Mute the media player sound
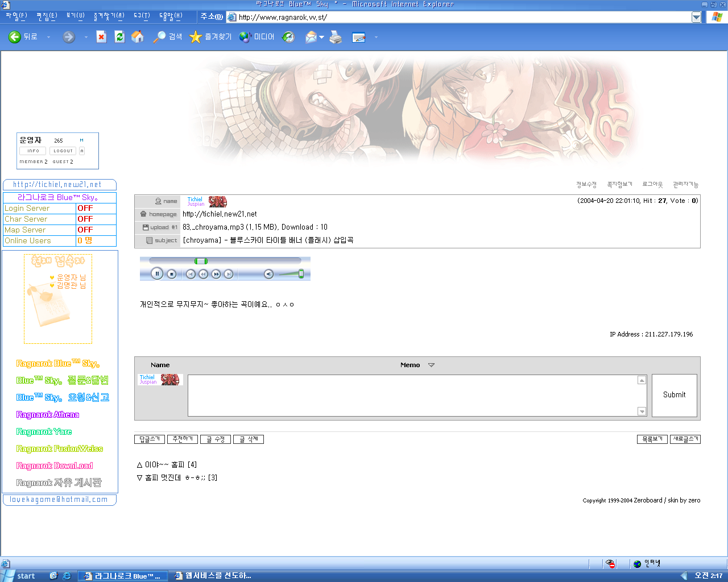Image resolution: width=728 pixels, height=582 pixels. click(269, 274)
